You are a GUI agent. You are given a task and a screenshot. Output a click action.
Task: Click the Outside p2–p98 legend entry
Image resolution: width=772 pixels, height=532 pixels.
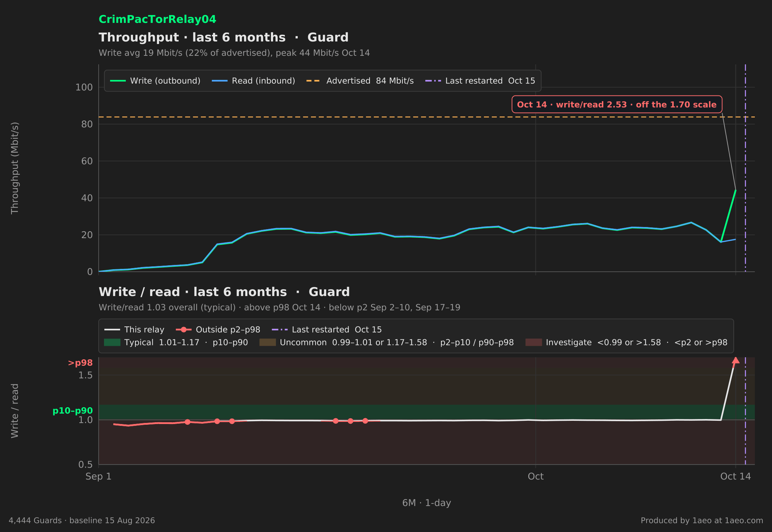tap(218, 330)
